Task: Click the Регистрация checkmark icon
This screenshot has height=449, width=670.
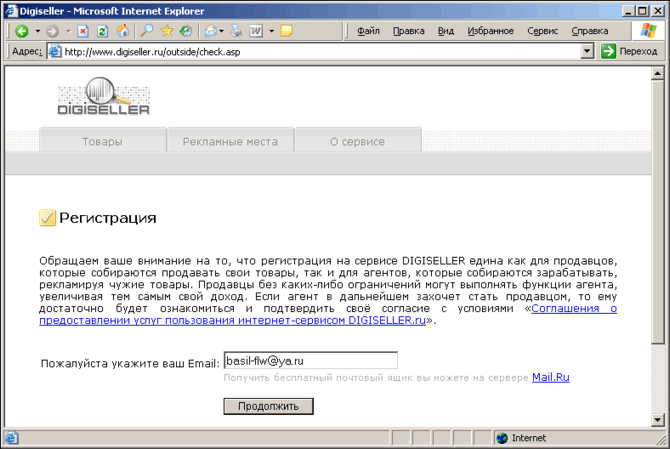Action: coord(47,217)
